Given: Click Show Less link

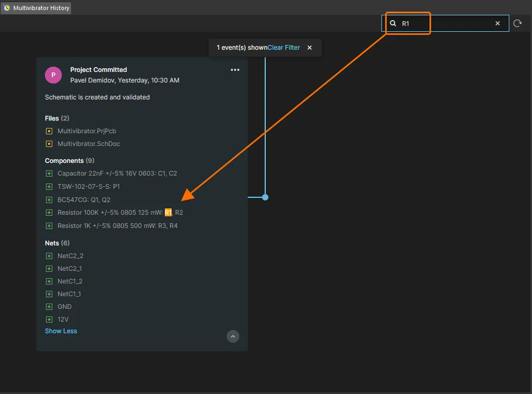Looking at the screenshot, I should tap(61, 331).
